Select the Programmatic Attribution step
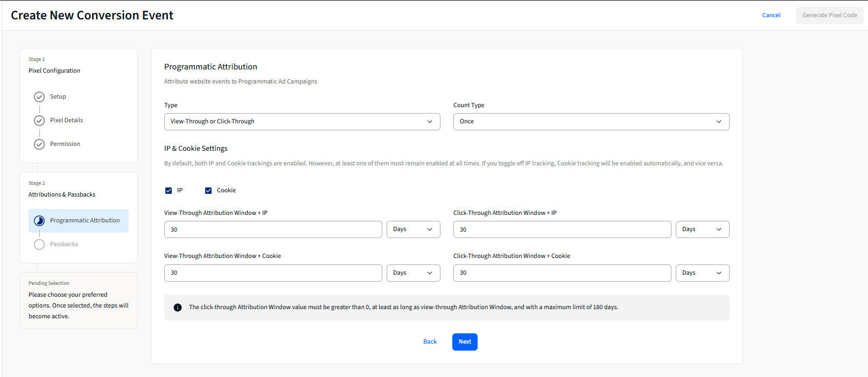The height and width of the screenshot is (377, 868). tap(79, 221)
